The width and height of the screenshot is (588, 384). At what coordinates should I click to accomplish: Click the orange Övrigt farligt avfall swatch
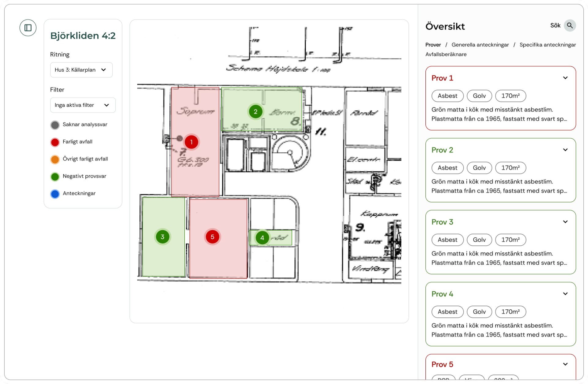[x=55, y=159]
